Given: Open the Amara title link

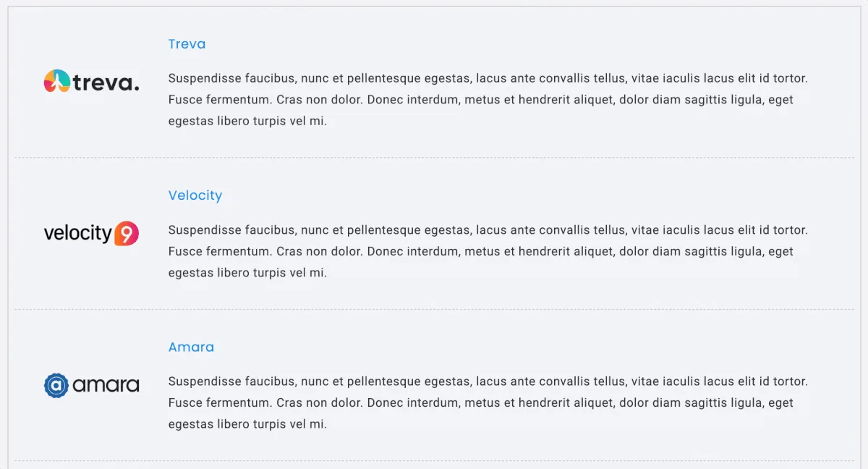Looking at the screenshot, I should (x=191, y=347).
